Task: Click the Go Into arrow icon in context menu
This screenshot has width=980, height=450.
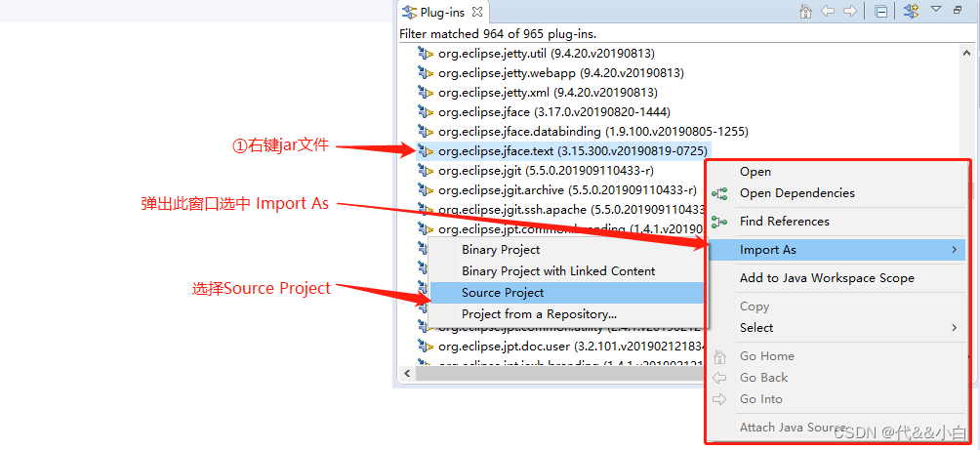Action: [719, 398]
